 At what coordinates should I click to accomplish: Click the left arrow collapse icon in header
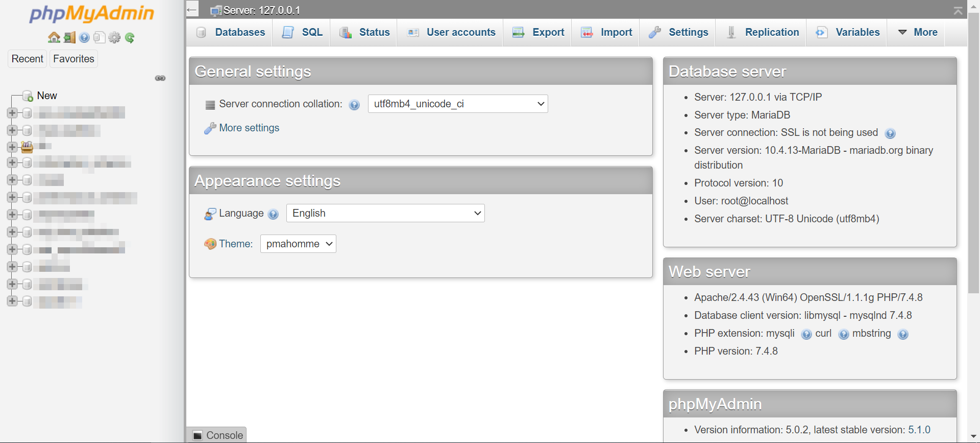click(x=192, y=9)
